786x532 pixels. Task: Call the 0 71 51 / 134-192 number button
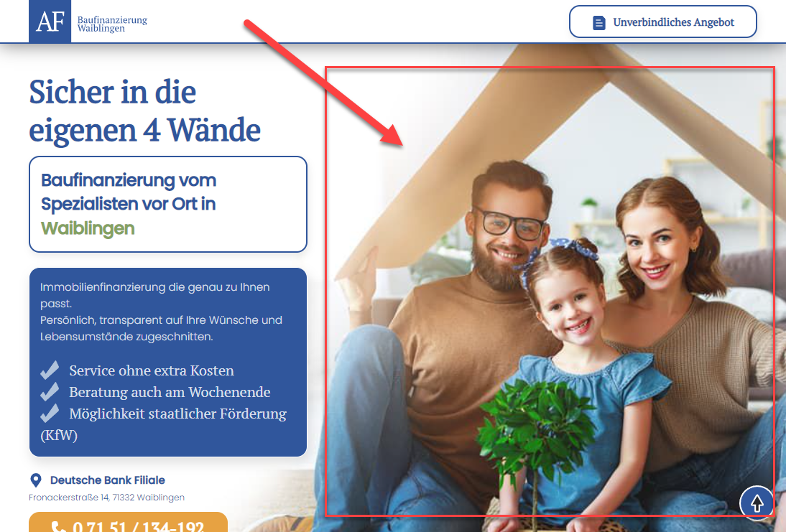coord(129,523)
